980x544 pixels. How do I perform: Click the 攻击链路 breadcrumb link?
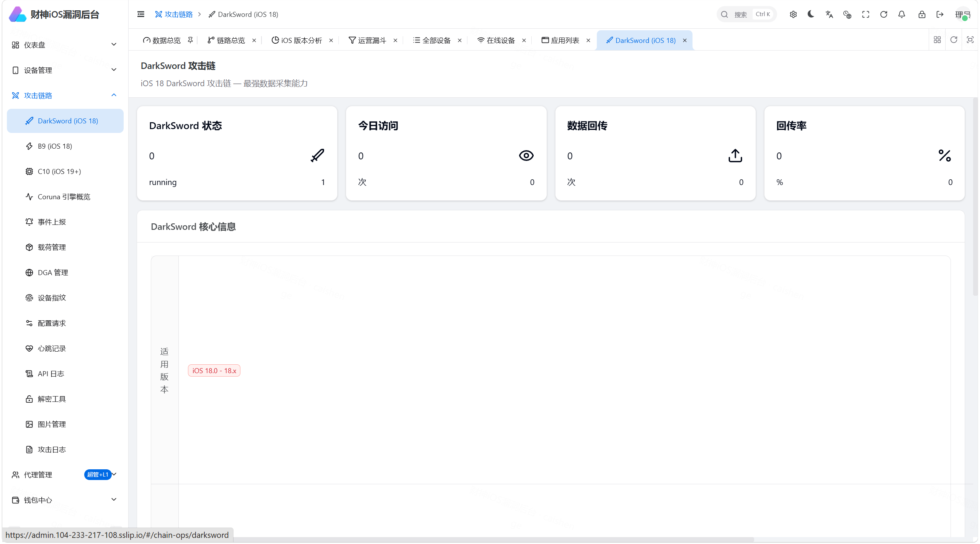(174, 14)
